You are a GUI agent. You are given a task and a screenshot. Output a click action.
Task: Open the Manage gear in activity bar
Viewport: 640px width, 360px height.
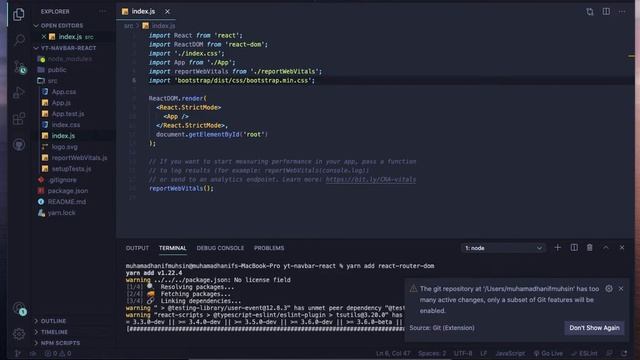click(x=19, y=334)
